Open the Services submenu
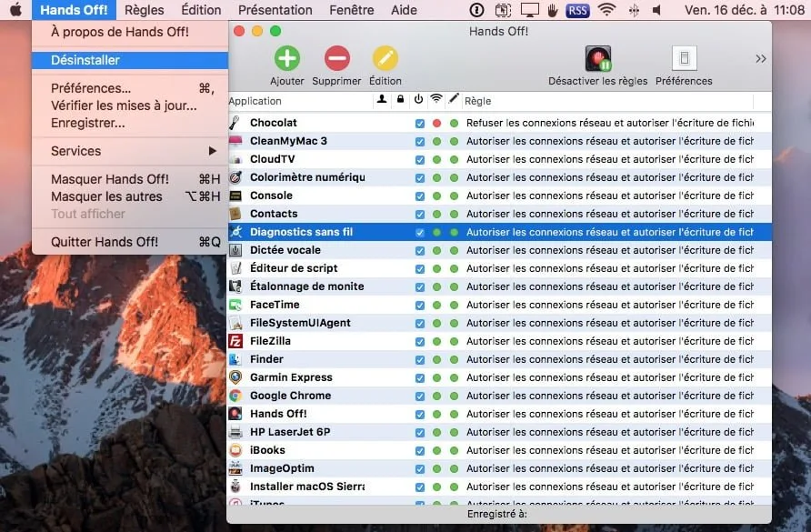 [x=130, y=151]
